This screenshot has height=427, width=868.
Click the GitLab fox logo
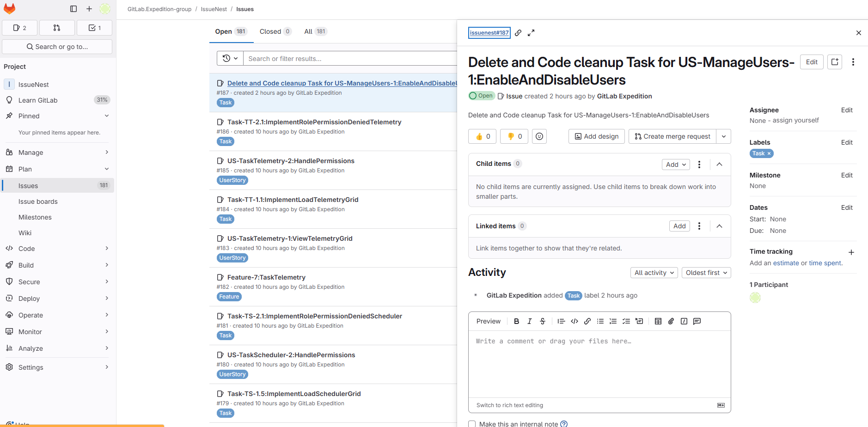point(9,8)
